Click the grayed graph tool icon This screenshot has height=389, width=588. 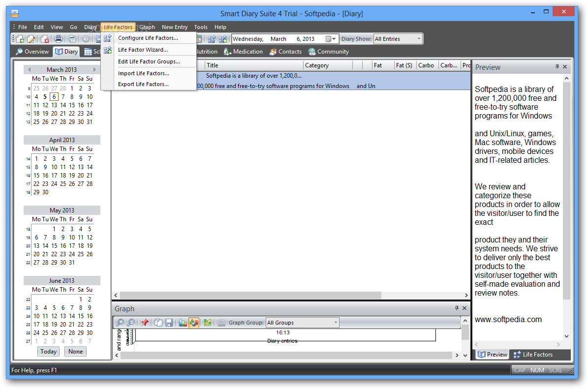[x=221, y=323]
